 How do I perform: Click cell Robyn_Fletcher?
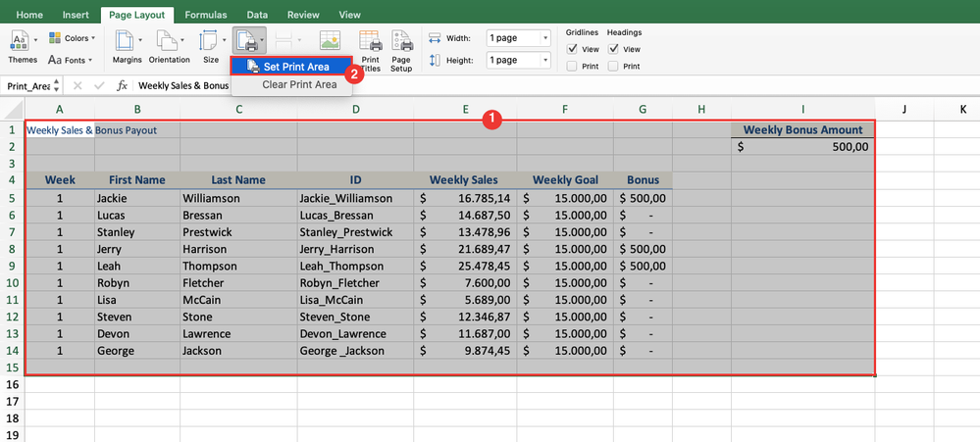356,283
